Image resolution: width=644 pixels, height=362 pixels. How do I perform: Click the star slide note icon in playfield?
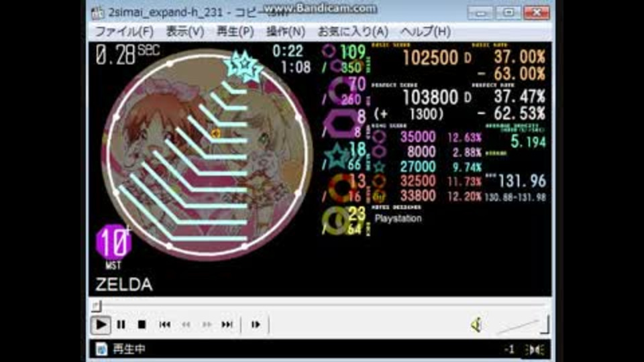(243, 66)
